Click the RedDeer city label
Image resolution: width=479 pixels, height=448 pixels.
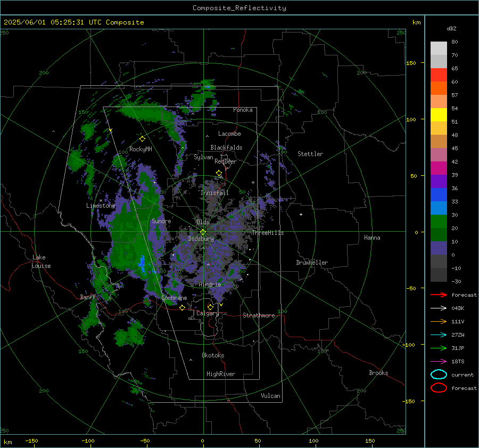[226, 161]
